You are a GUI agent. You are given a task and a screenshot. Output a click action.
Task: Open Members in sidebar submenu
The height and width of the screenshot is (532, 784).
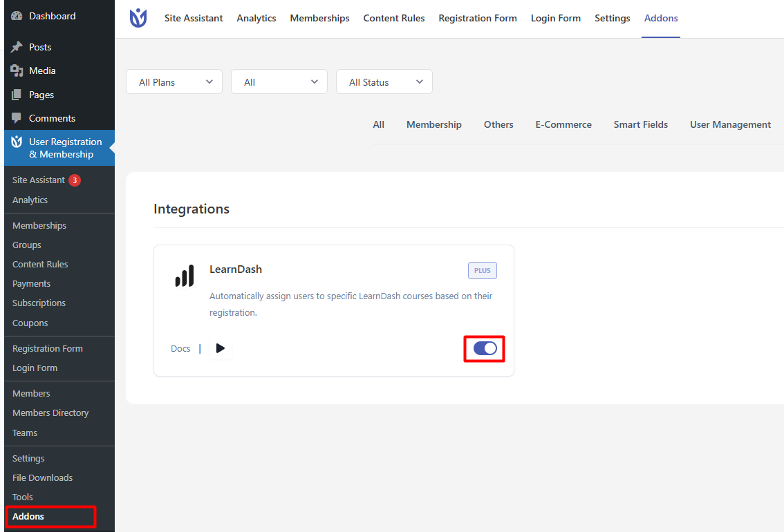point(31,394)
